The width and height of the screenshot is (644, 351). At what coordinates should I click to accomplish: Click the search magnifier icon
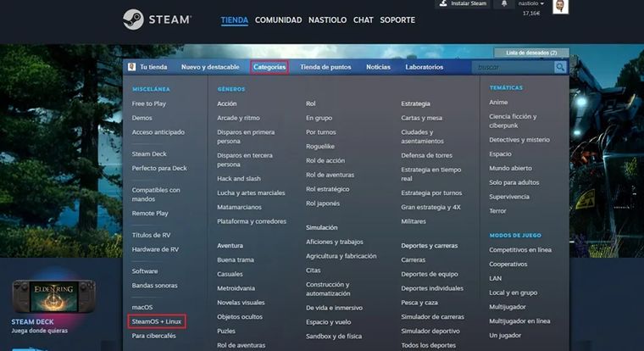560,67
